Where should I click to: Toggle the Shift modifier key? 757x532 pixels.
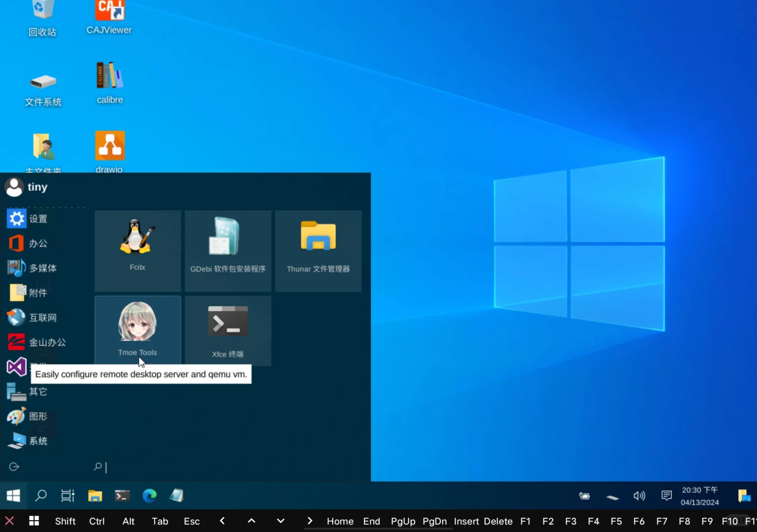pos(65,521)
